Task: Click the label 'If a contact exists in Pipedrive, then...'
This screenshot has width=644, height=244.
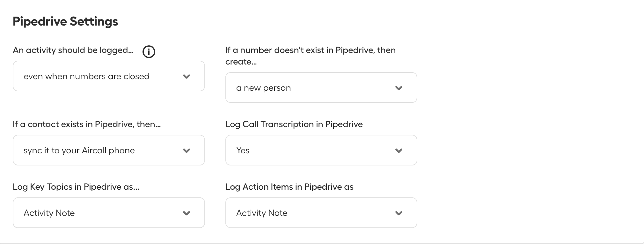Action: [x=87, y=124]
